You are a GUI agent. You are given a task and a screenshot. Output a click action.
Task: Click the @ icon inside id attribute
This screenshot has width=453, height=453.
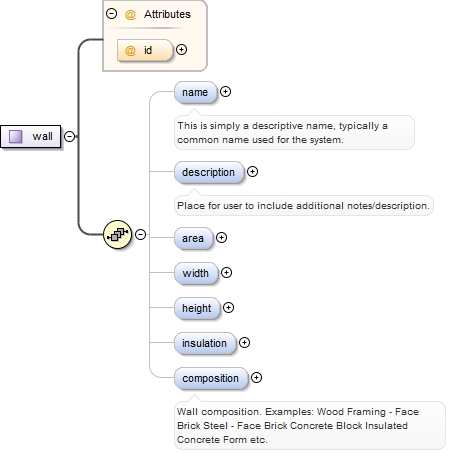[130, 50]
